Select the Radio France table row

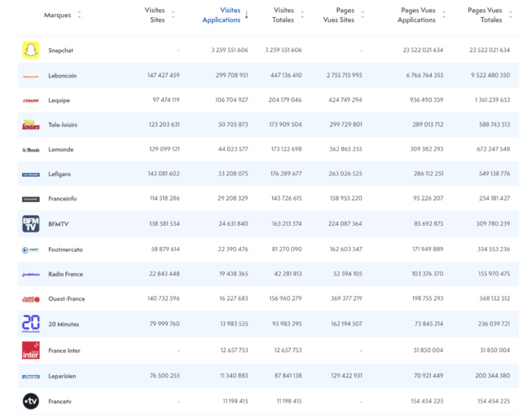pos(269,274)
